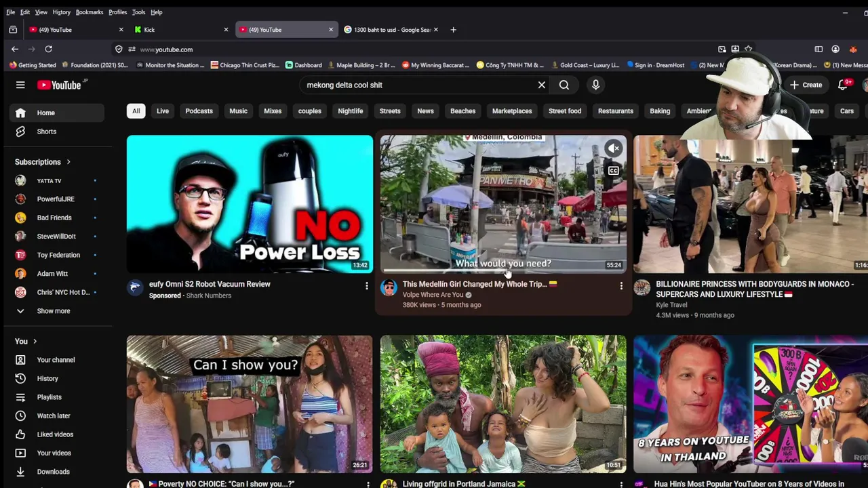Select the Cars filter chip
The height and width of the screenshot is (488, 868).
pyautogui.click(x=847, y=111)
